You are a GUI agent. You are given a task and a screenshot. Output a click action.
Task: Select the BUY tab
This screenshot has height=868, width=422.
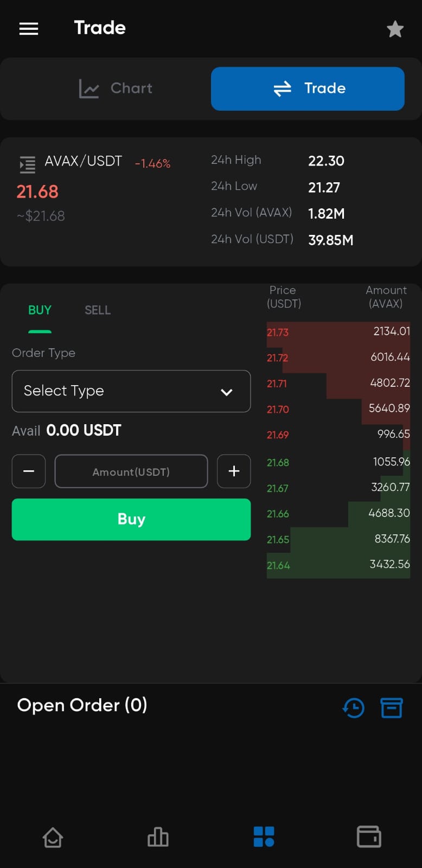(x=40, y=310)
